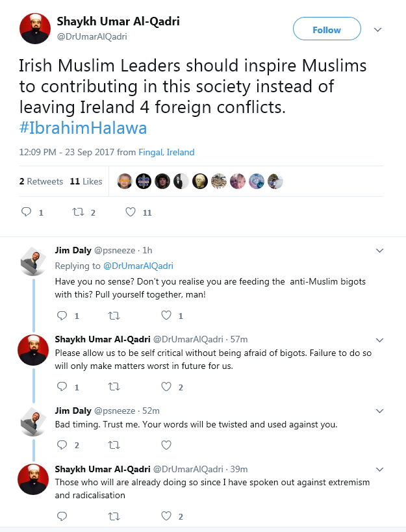Like the last reply about extremism
Screen dimensions: 406x532
[x=166, y=516]
